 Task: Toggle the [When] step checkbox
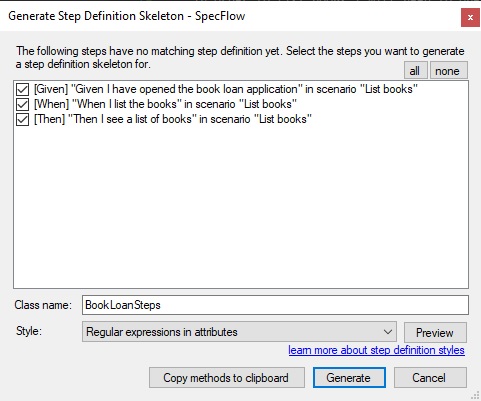click(x=22, y=104)
